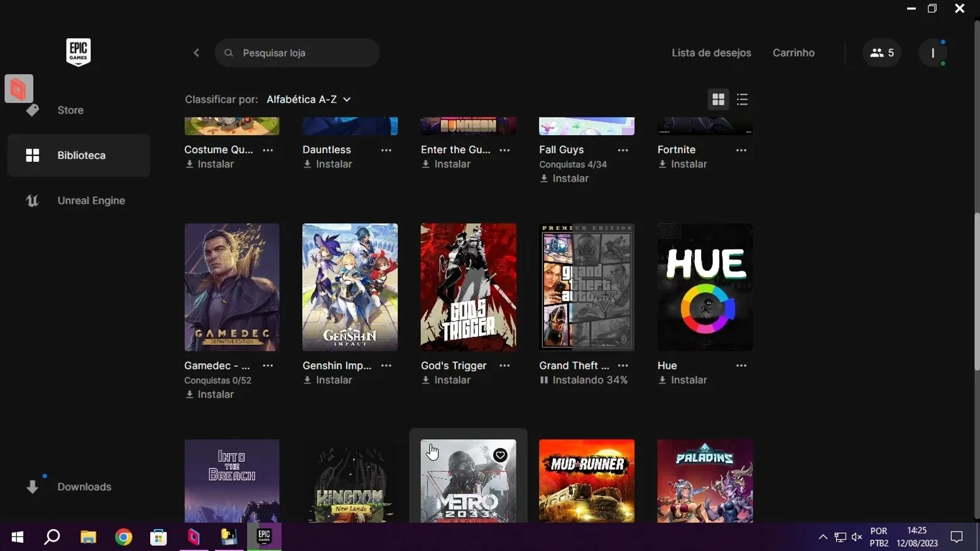Focus the Pesquisar loja search field
980x551 pixels.
click(297, 53)
